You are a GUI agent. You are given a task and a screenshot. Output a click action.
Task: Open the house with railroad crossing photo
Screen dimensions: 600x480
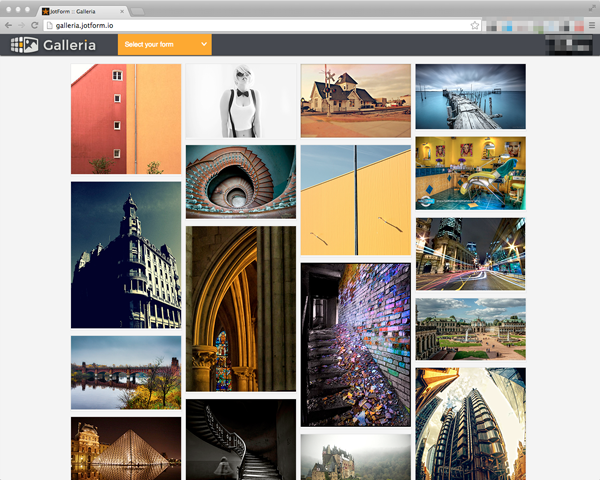point(355,101)
